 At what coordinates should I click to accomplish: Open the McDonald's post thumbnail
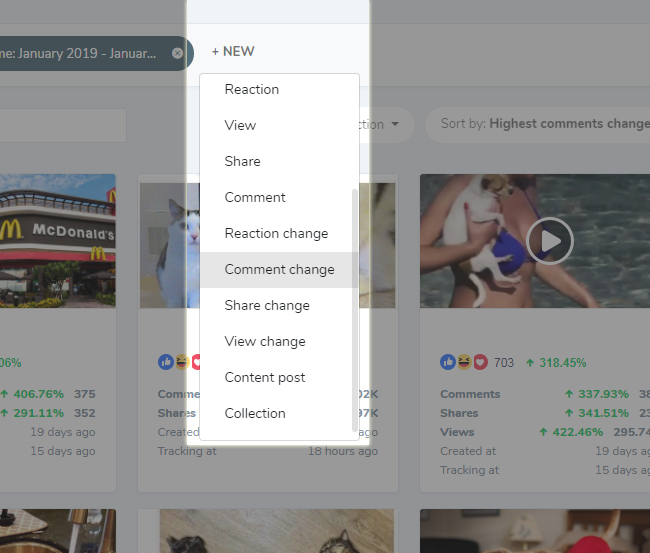pos(58,241)
